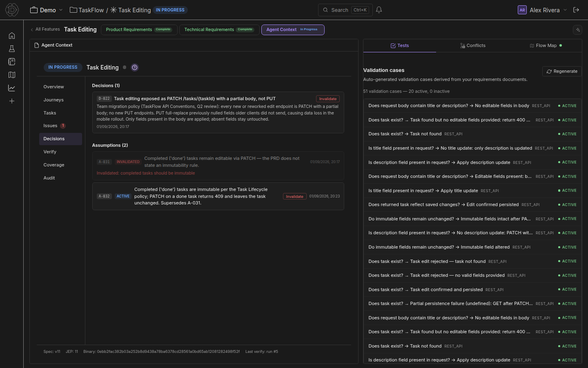
Task: Open the Tests tab
Action: [399, 45]
